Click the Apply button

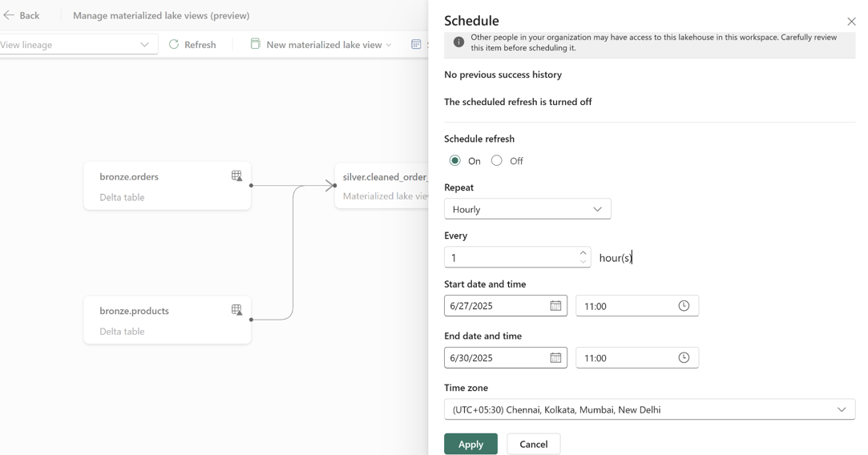coord(470,444)
